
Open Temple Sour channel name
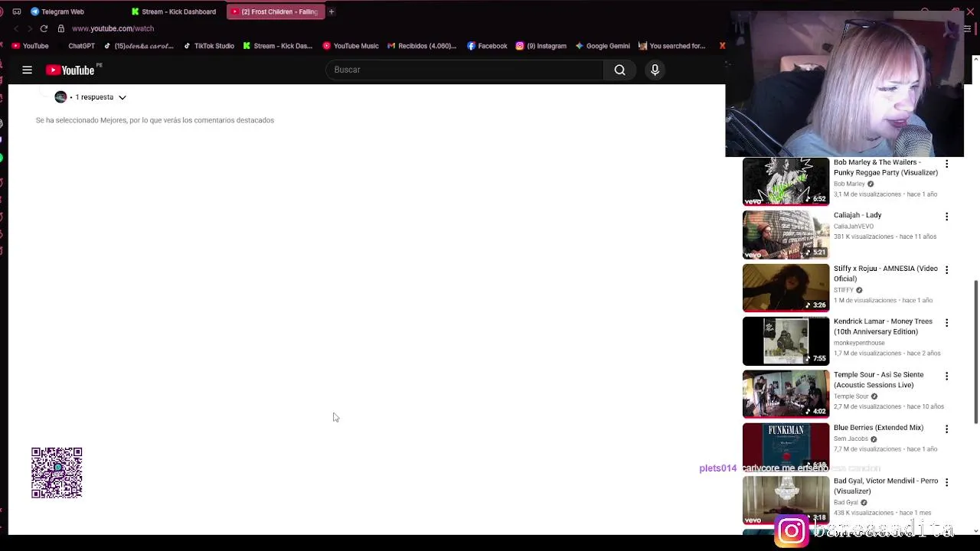pyautogui.click(x=851, y=396)
